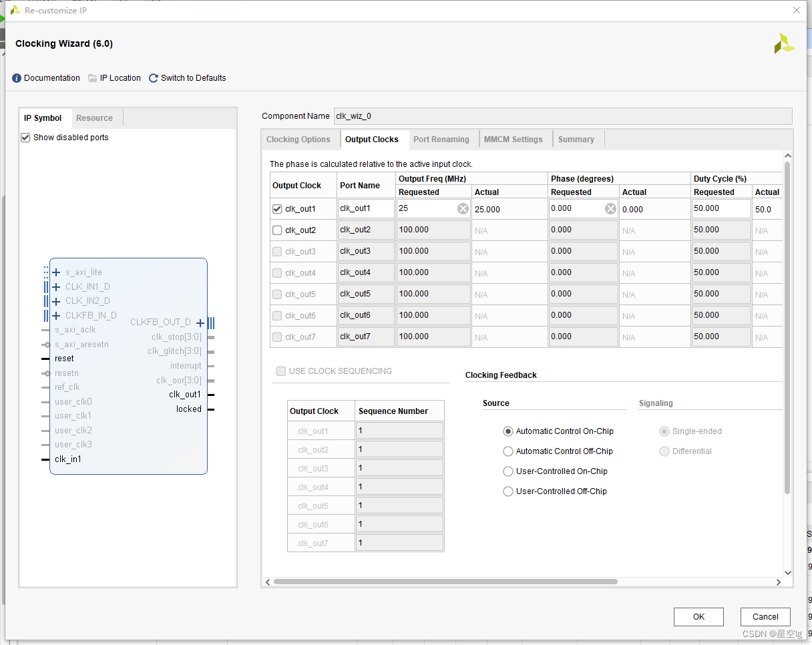Toggle Show disabled ports checkbox
The width and height of the screenshot is (812, 645).
point(26,138)
